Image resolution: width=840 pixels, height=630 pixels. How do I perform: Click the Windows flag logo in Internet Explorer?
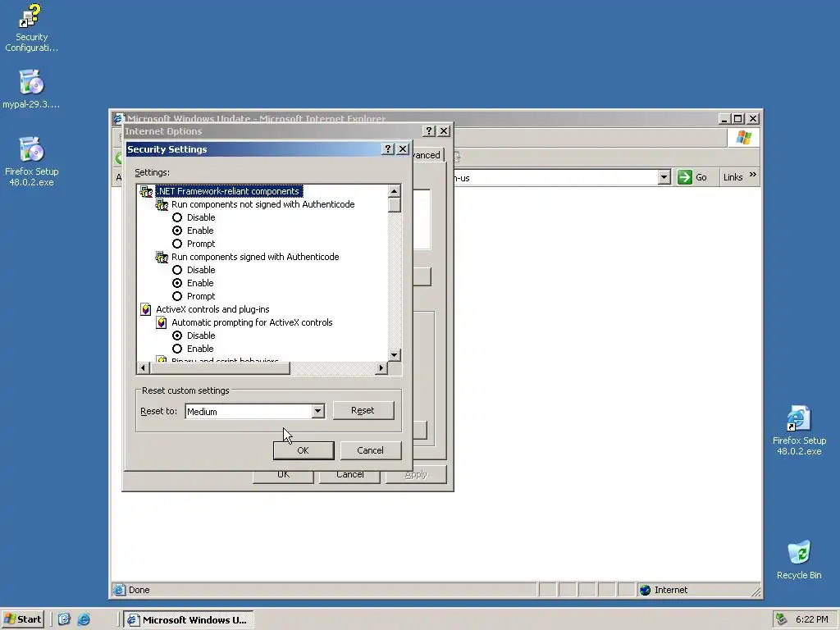pos(743,138)
